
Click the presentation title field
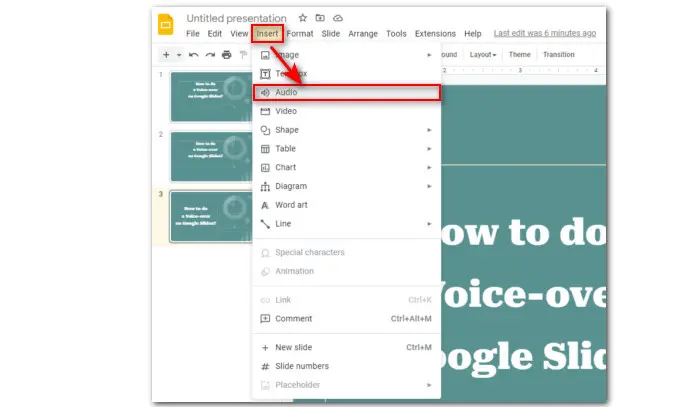[236, 18]
